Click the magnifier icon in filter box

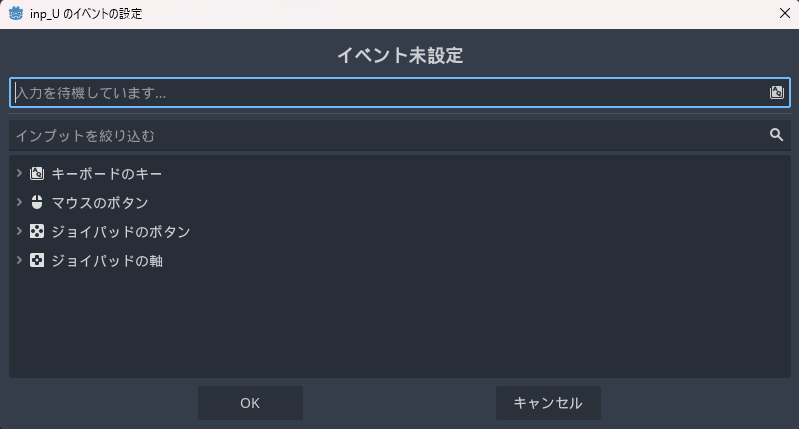coord(776,135)
